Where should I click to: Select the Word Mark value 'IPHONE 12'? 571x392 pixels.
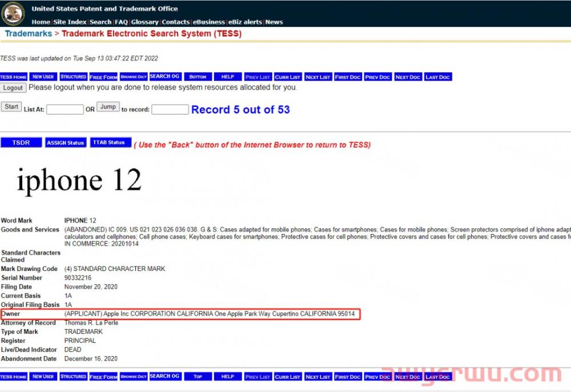pyautogui.click(x=80, y=221)
